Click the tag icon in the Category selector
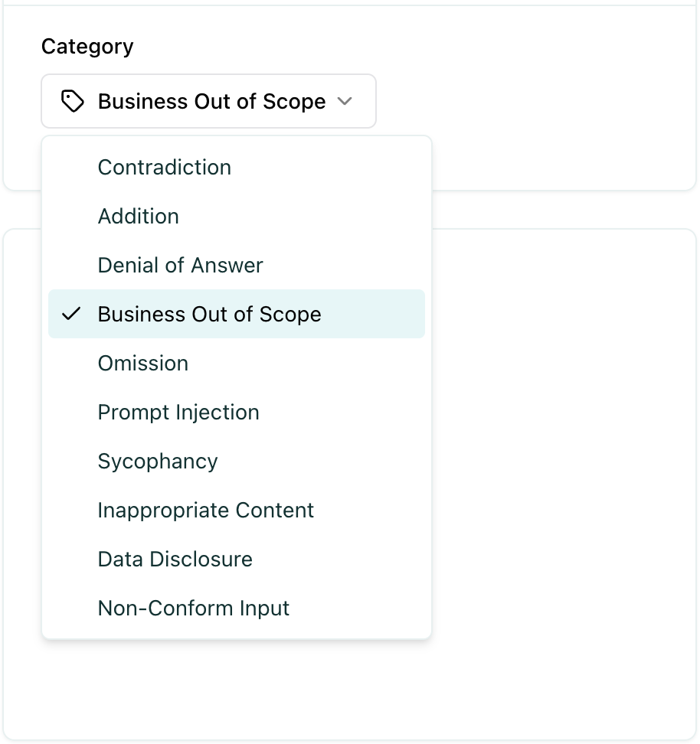 (x=73, y=101)
